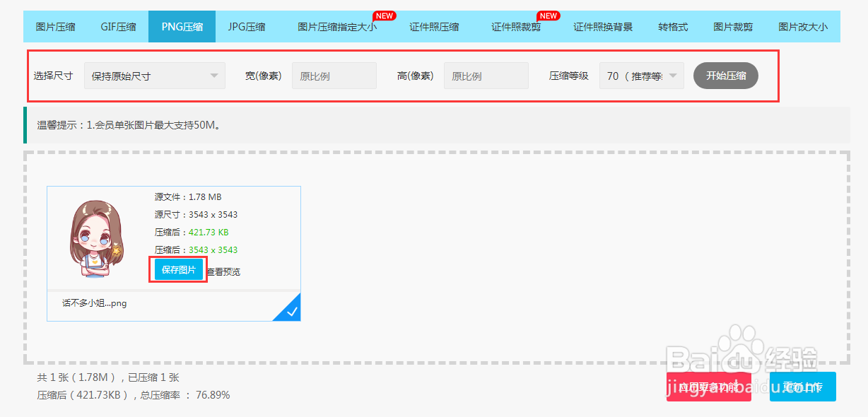The height and width of the screenshot is (417, 868).
Task: Click the 开始压缩 start compression button
Action: (725, 75)
